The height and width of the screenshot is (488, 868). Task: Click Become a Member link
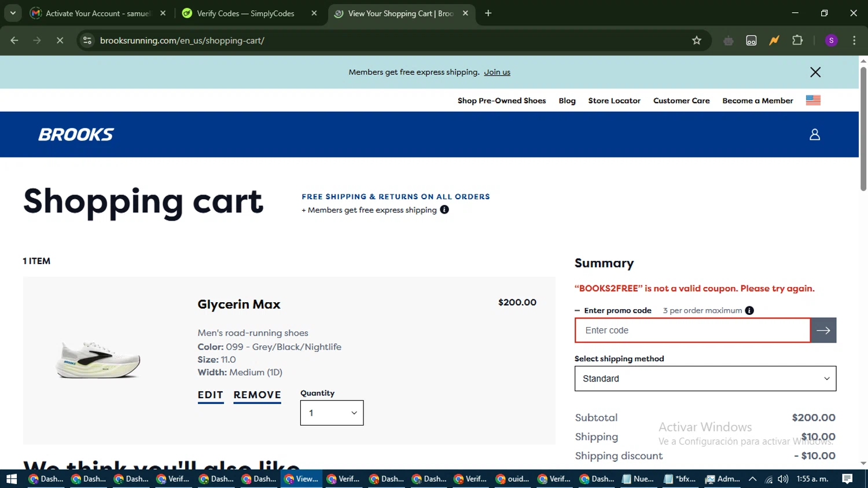click(757, 100)
